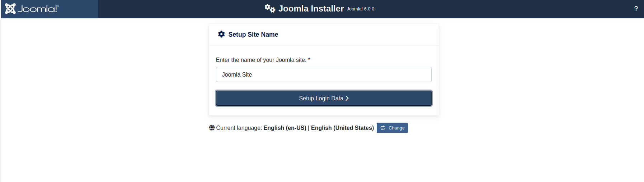Viewport: 644px width, 182px height.
Task: Click the 'English (United States)' language text
Action: 342,128
